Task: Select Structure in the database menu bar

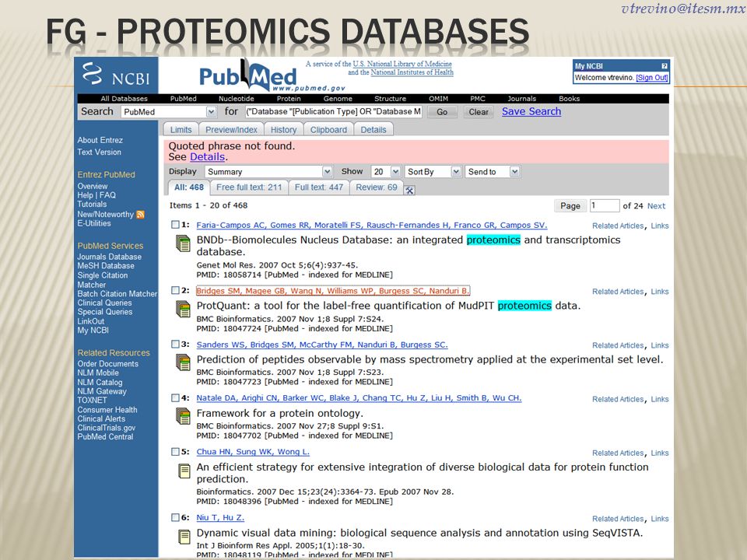Action: (x=390, y=99)
